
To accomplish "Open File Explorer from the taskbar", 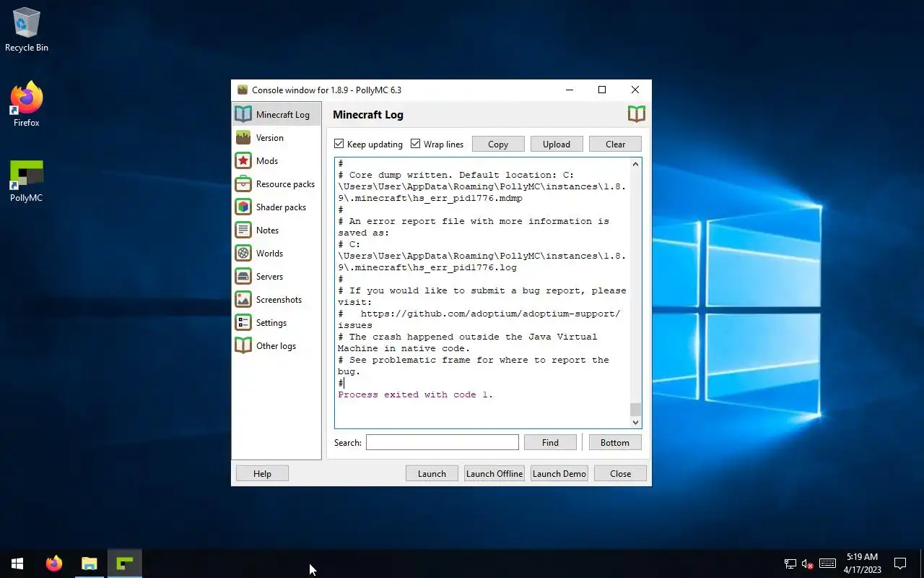I will click(89, 564).
